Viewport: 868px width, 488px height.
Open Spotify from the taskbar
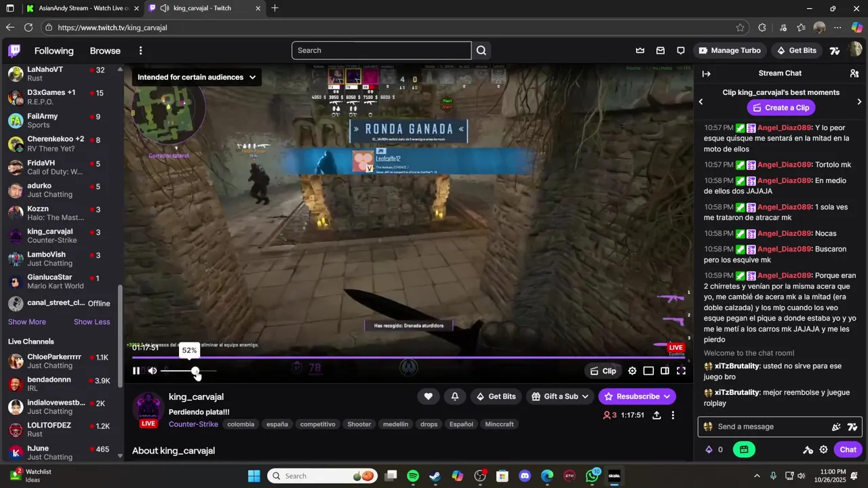(413, 476)
